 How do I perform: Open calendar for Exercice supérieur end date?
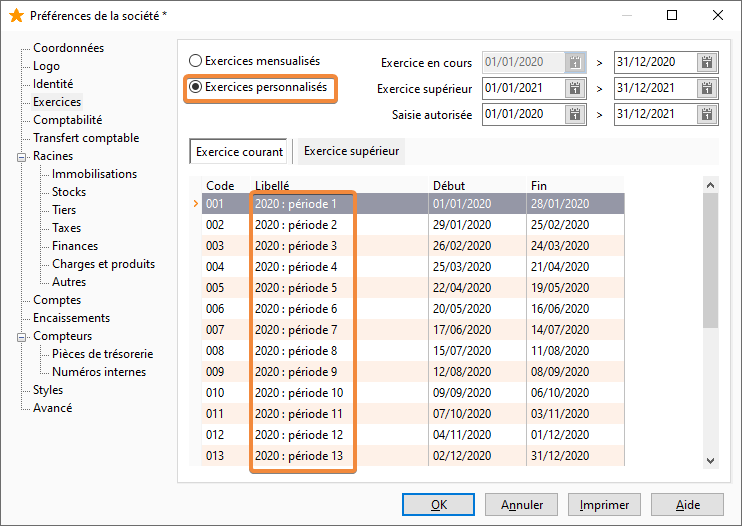point(707,88)
